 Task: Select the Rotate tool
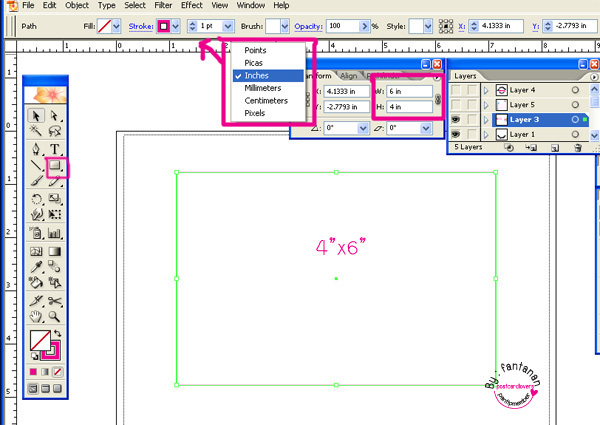coord(36,199)
